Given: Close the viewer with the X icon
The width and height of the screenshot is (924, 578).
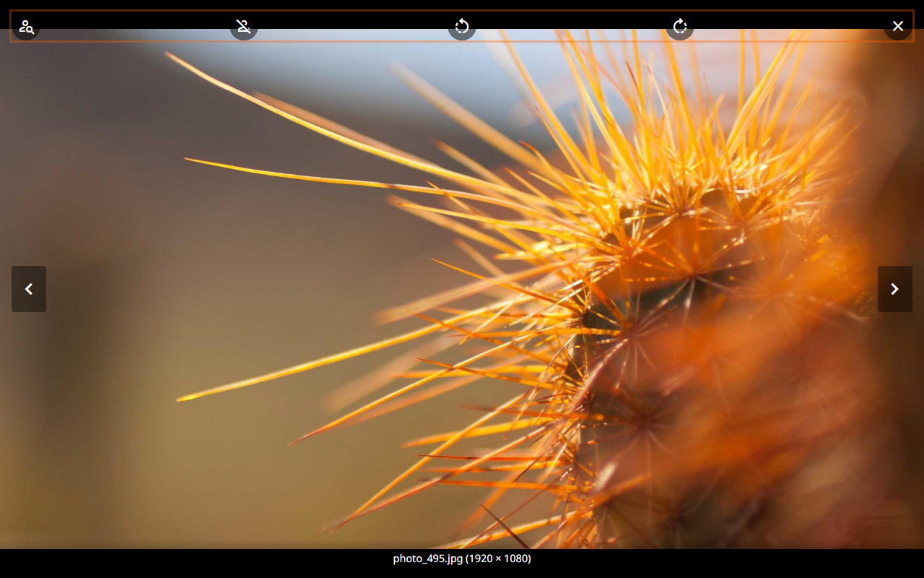Looking at the screenshot, I should tap(897, 26).
